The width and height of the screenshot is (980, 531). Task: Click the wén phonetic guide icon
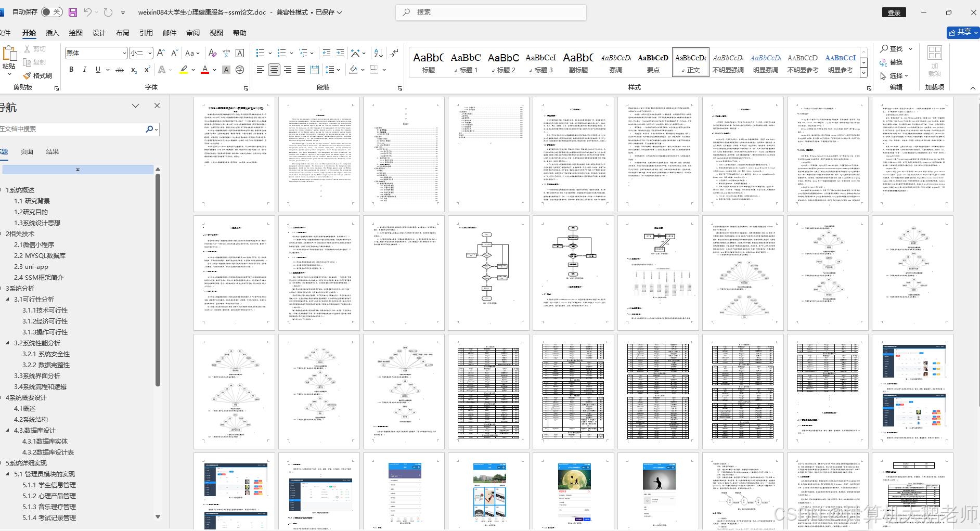pos(226,53)
